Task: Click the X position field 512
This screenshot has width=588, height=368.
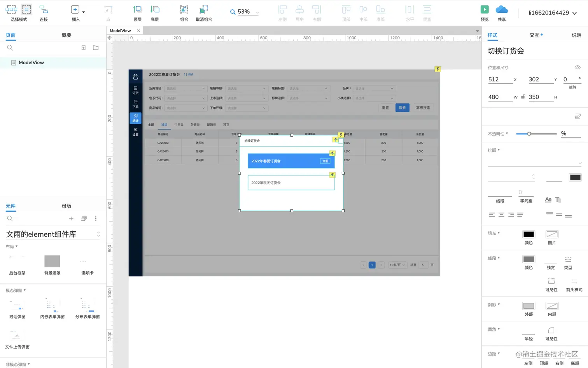Action: coord(500,79)
